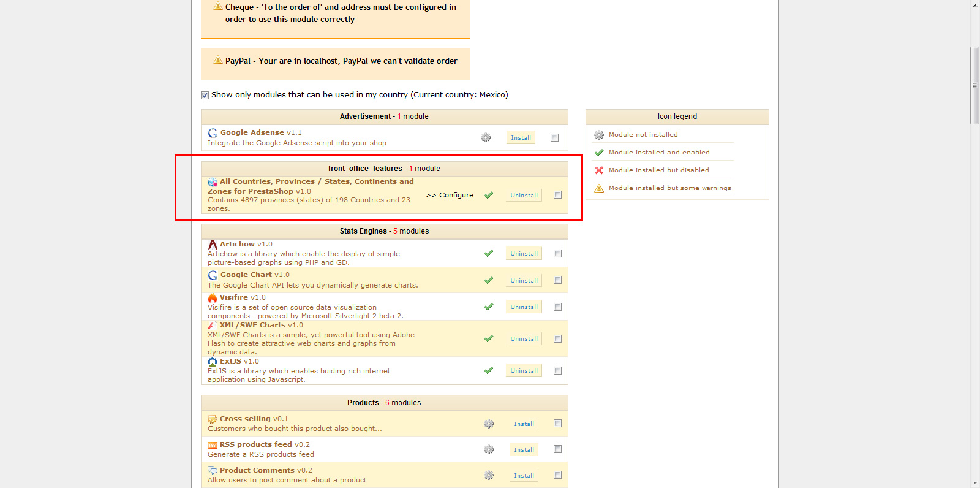Screen dimensions: 980x488
Task: Tick the Cross selling module checkbox
Action: click(x=557, y=423)
